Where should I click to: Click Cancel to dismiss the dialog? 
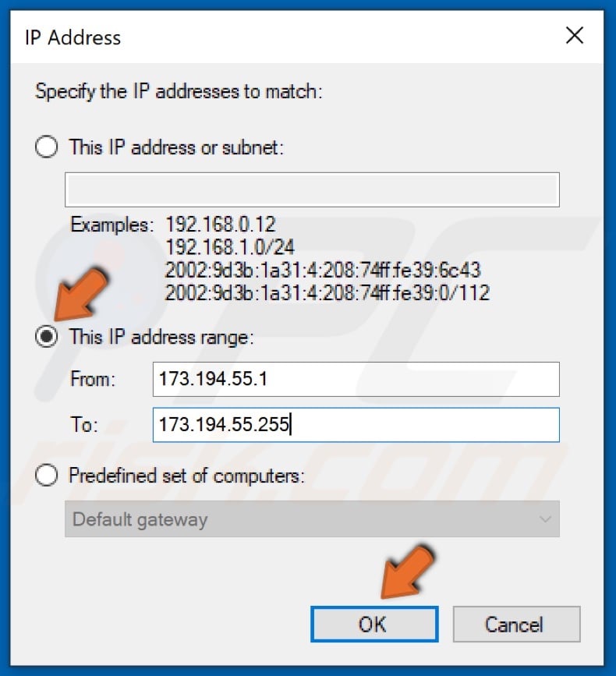pos(515,624)
